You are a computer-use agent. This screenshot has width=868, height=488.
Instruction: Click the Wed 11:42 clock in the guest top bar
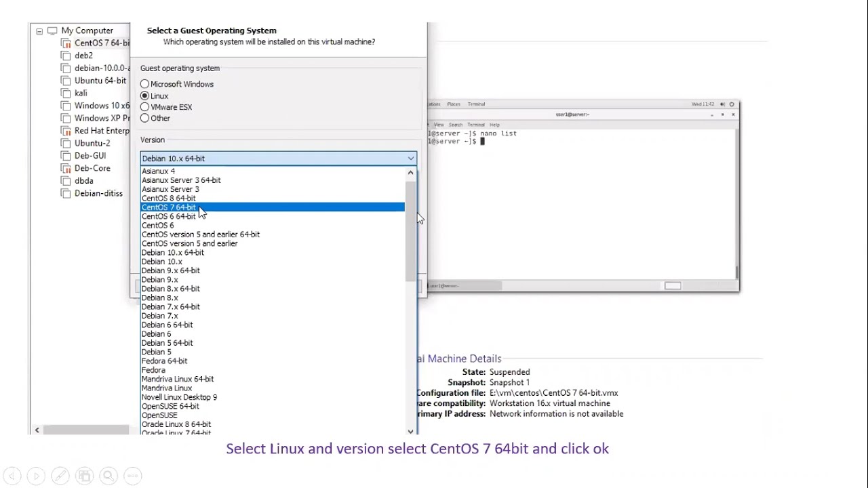[703, 104]
